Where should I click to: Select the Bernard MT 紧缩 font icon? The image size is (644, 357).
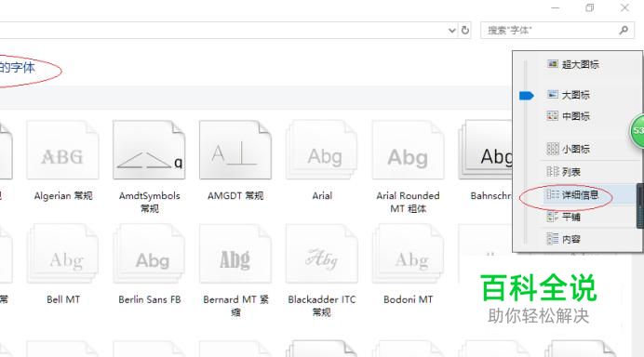[x=235, y=254]
